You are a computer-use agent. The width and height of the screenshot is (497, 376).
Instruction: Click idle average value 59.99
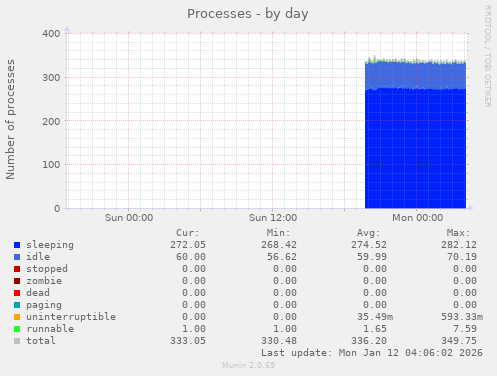[x=372, y=257]
